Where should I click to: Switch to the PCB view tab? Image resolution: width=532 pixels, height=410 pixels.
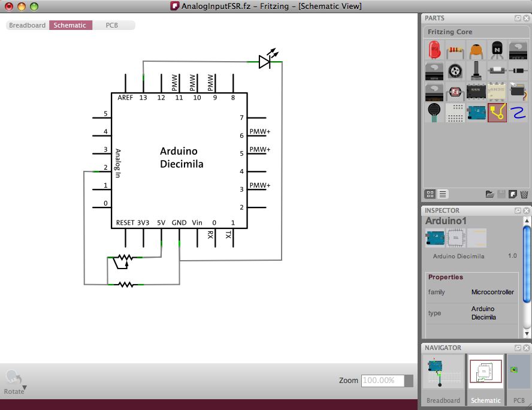[112, 25]
